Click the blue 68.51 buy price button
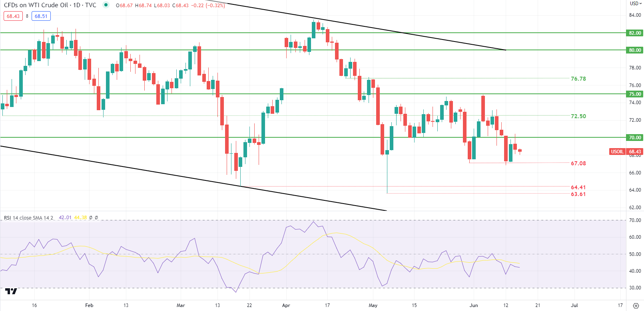644x311 pixels. click(41, 16)
